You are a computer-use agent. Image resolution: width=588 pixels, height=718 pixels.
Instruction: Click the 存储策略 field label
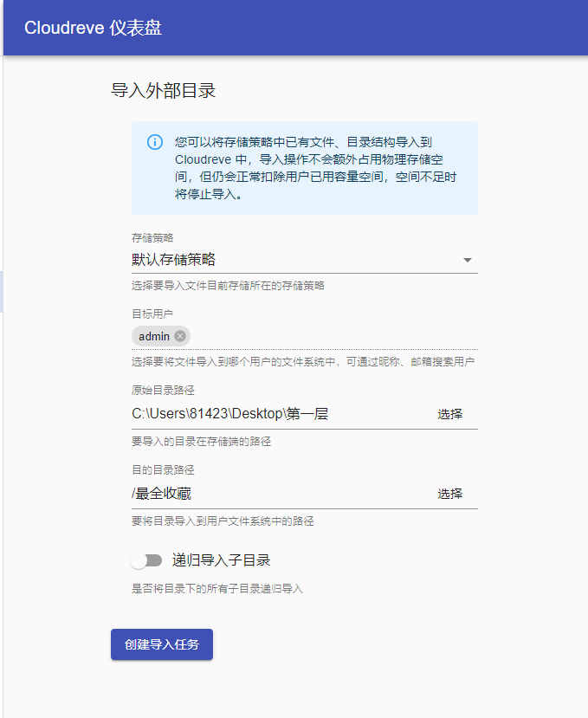152,238
